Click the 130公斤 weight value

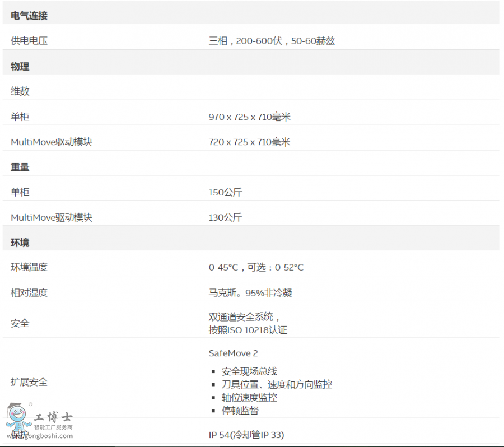(x=225, y=217)
